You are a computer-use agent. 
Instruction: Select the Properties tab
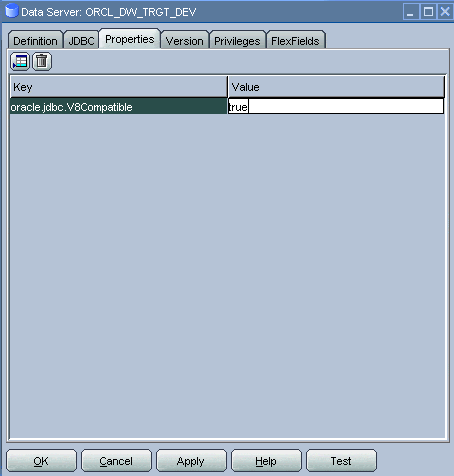click(x=130, y=39)
